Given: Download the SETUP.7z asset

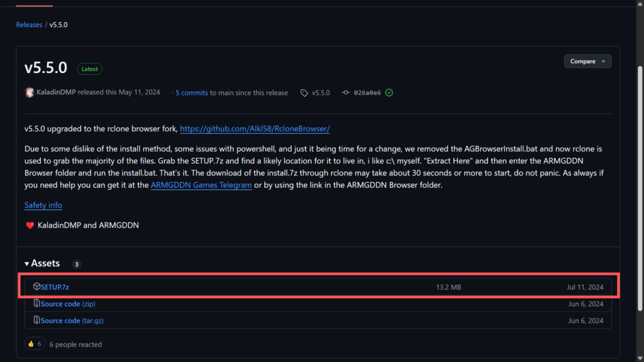Looking at the screenshot, I should click(55, 287).
